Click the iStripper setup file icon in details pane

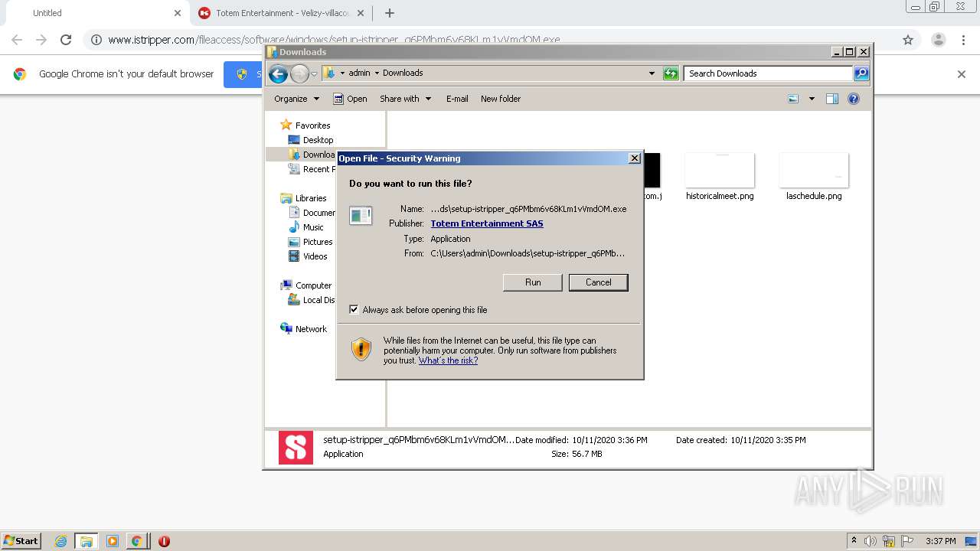click(x=296, y=448)
